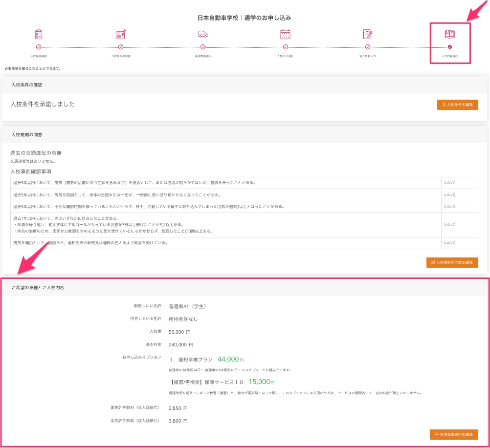Click the 入校条件の確認 section header
This screenshot has height=448, width=490.
27,85
